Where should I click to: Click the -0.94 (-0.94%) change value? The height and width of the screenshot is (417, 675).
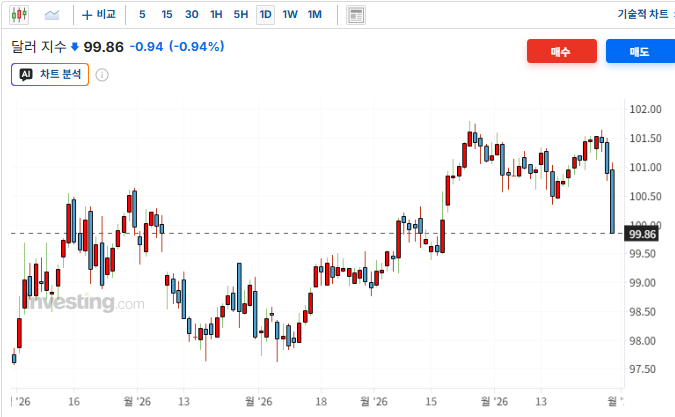[x=177, y=46]
